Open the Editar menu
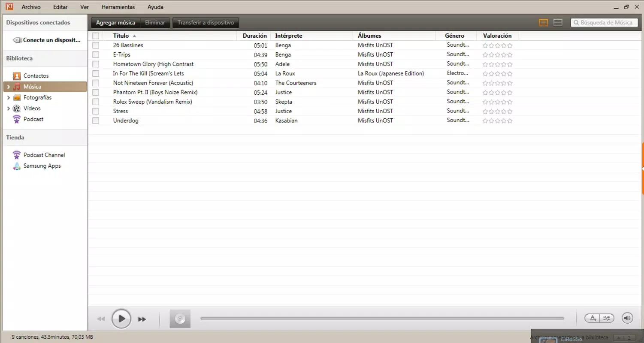 (60, 7)
